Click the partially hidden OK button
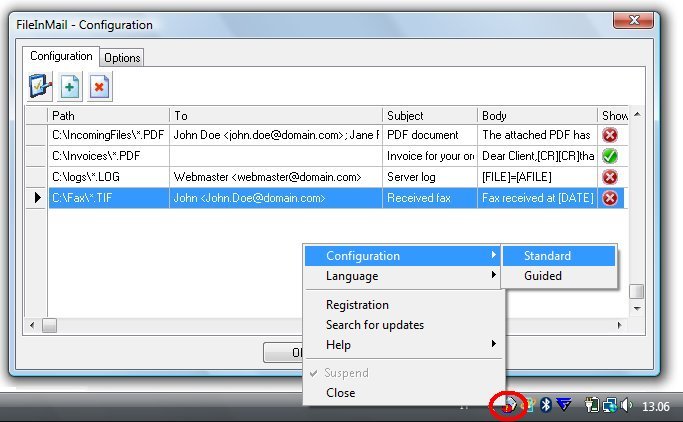The image size is (683, 422). point(283,352)
